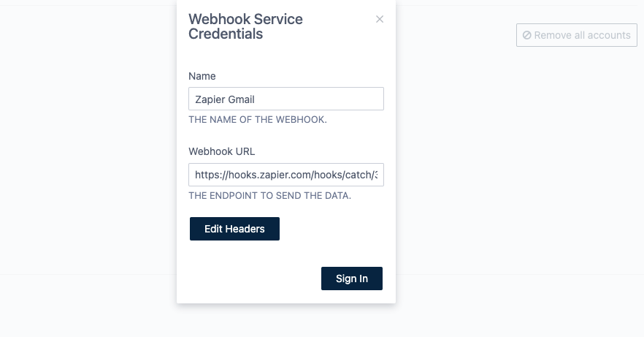This screenshot has height=337, width=644.
Task: Click the word 'Credentials' in the dialog heading
Action: 226,34
